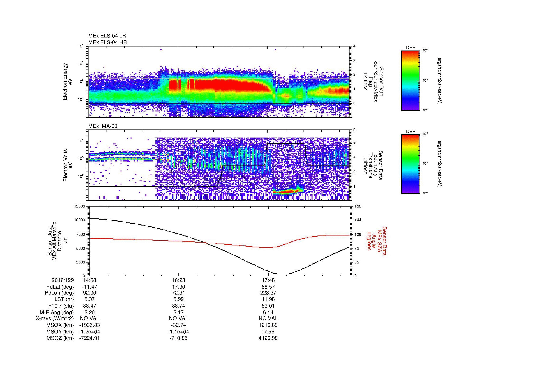Select PdLon value '92.00'

pos(89,293)
